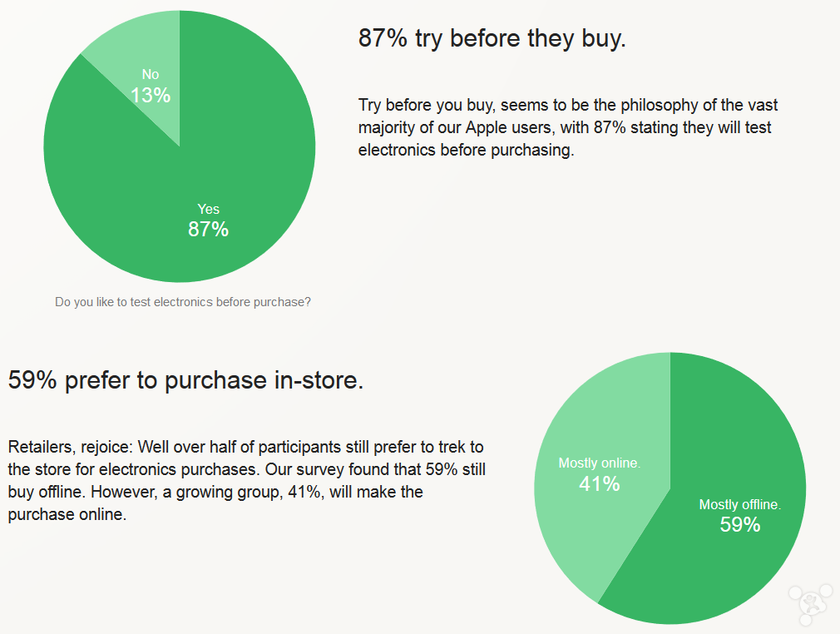
Task: Click the chart caption about testing electronics
Action: [x=183, y=302]
